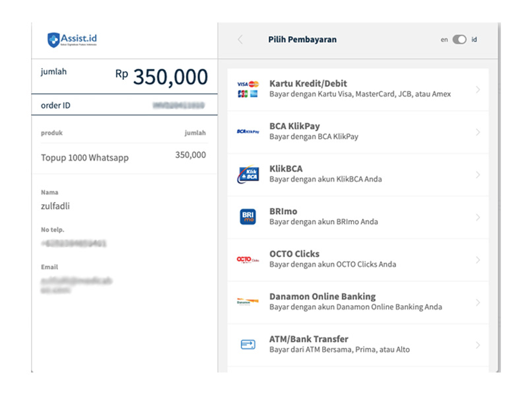Click the OCTO Clicks logo

coord(248,260)
